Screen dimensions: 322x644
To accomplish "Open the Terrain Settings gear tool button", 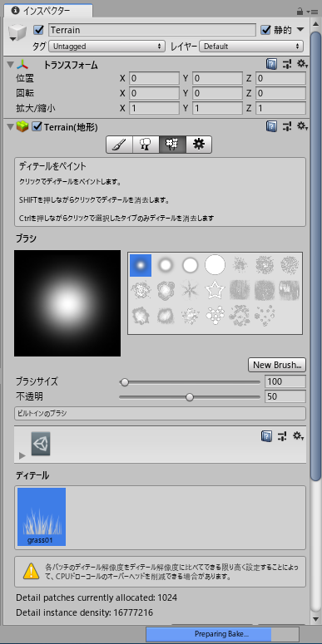I will click(199, 145).
